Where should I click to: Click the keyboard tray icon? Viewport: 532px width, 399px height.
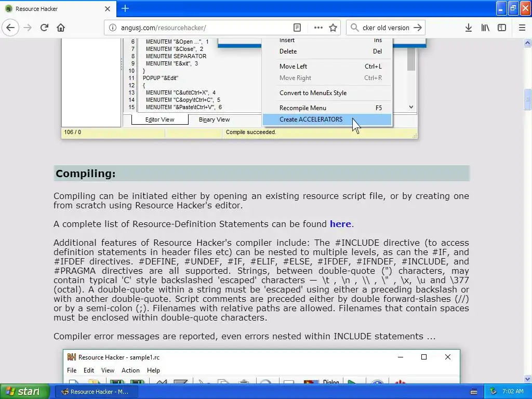click(474, 392)
